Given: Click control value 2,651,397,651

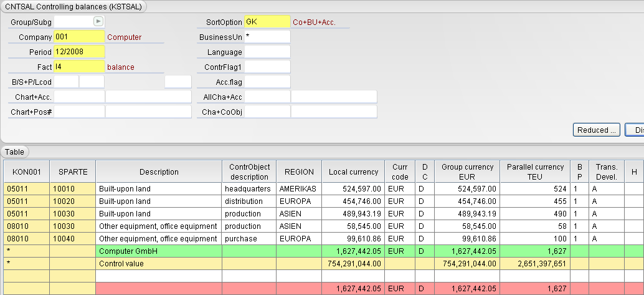Looking at the screenshot, I should [x=535, y=263].
